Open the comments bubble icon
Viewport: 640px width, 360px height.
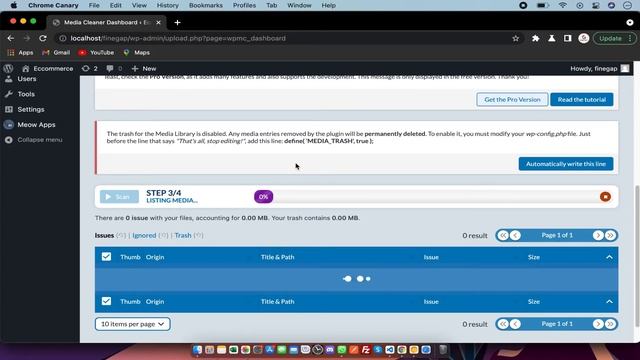(x=114, y=68)
